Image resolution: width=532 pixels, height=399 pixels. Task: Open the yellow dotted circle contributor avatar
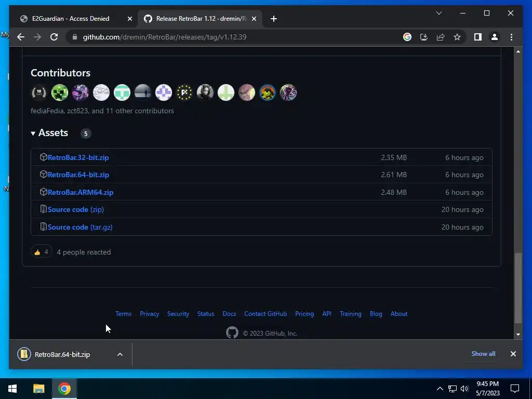[x=184, y=92]
